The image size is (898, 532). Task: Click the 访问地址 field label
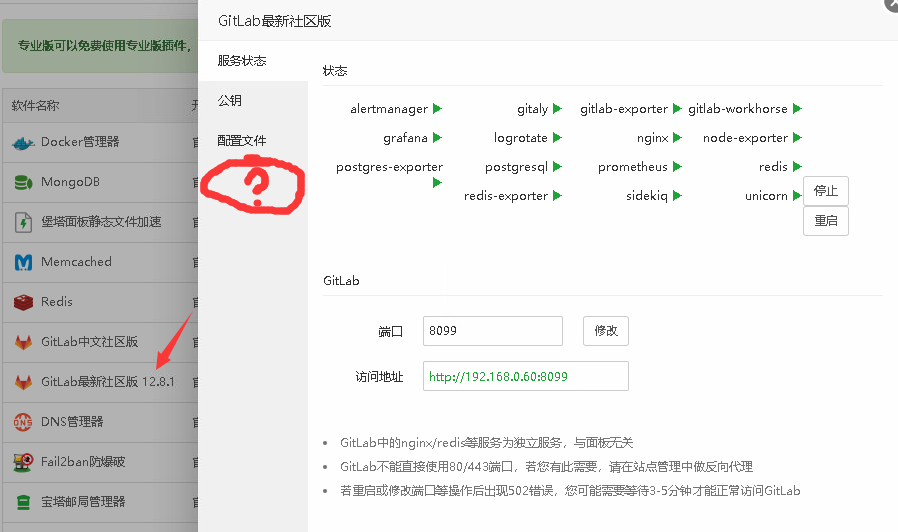(379, 377)
